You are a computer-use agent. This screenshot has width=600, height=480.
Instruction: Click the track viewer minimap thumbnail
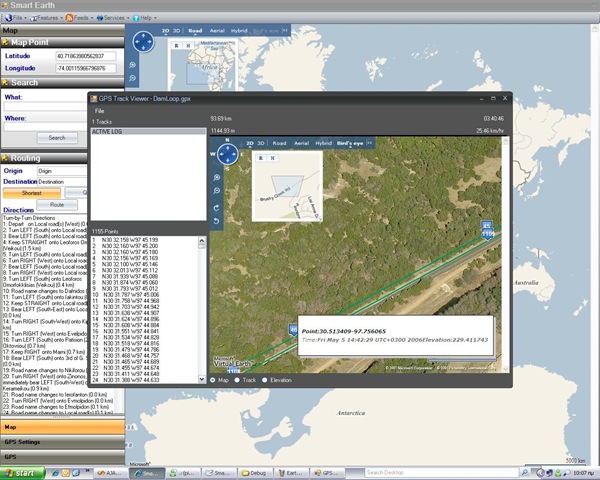[x=287, y=186]
